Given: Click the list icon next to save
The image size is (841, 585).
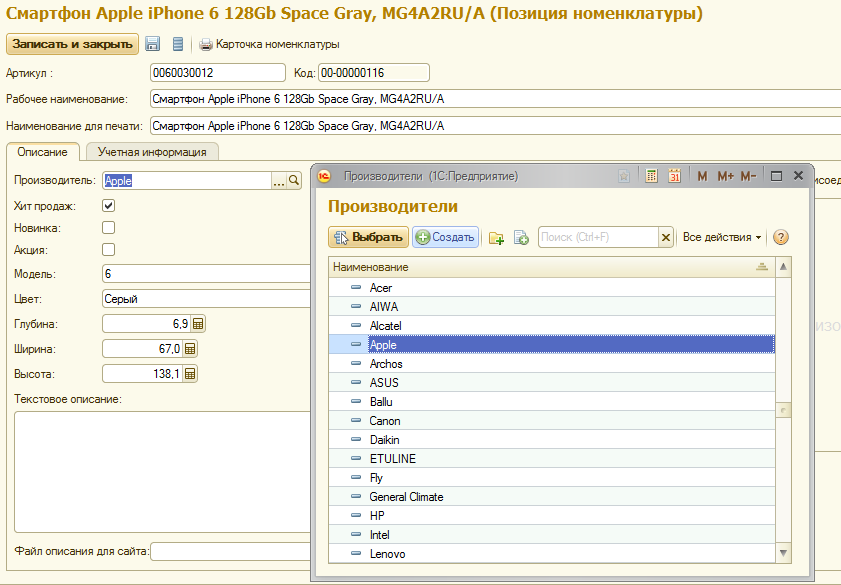Looking at the screenshot, I should point(178,44).
